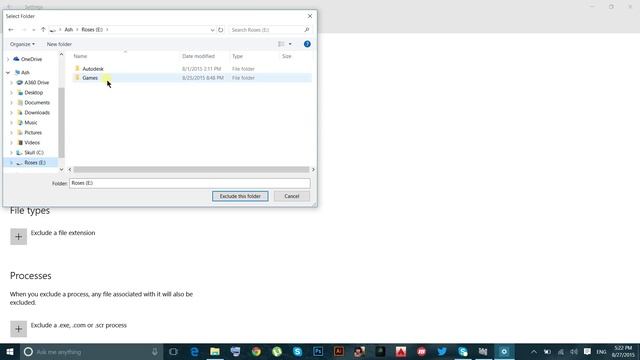640x360 pixels.
Task: Open Photoshop from the taskbar
Action: pos(318,352)
